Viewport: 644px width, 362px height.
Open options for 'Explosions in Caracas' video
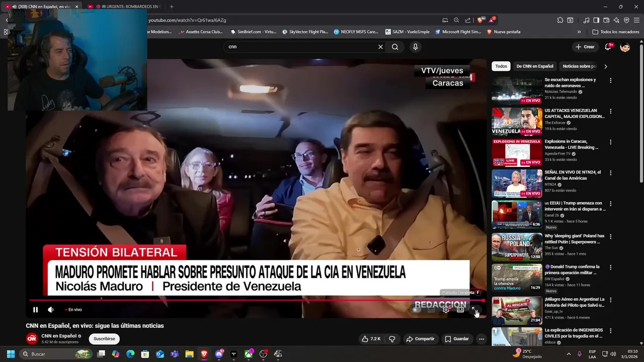pos(611,142)
